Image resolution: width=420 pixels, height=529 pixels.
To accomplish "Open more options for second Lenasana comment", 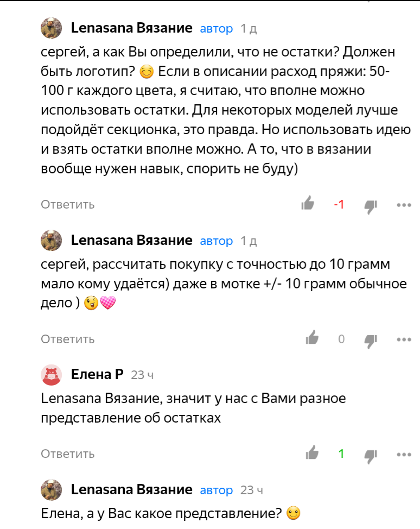I will (403, 339).
